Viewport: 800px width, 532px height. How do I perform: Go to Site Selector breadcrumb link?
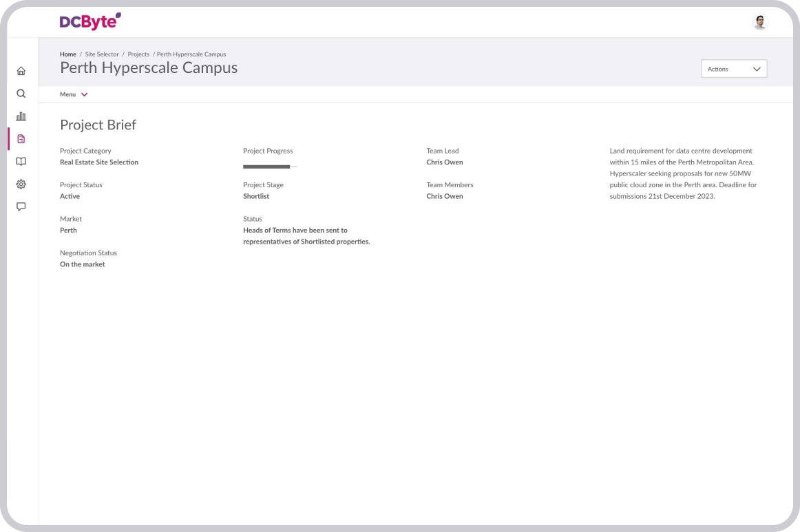point(102,54)
